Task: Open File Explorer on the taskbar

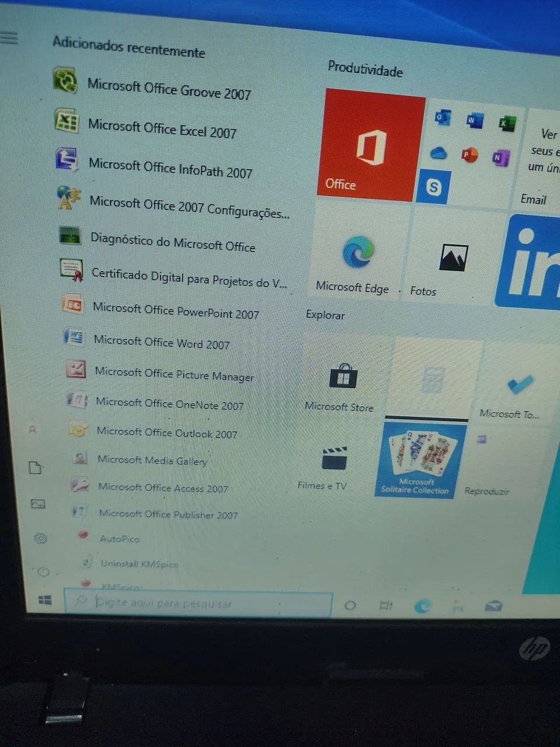Action: (458, 606)
